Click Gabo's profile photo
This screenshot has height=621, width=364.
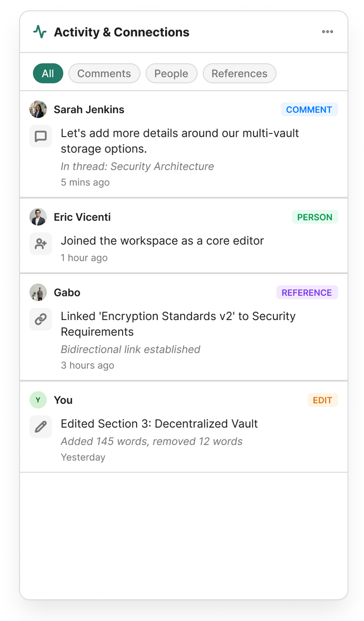(x=38, y=292)
